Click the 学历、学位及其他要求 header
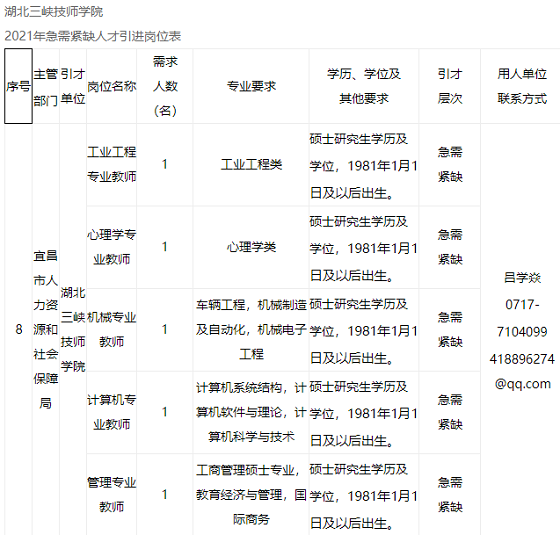Image resolution: width=560 pixels, height=535 pixels. coord(364,86)
